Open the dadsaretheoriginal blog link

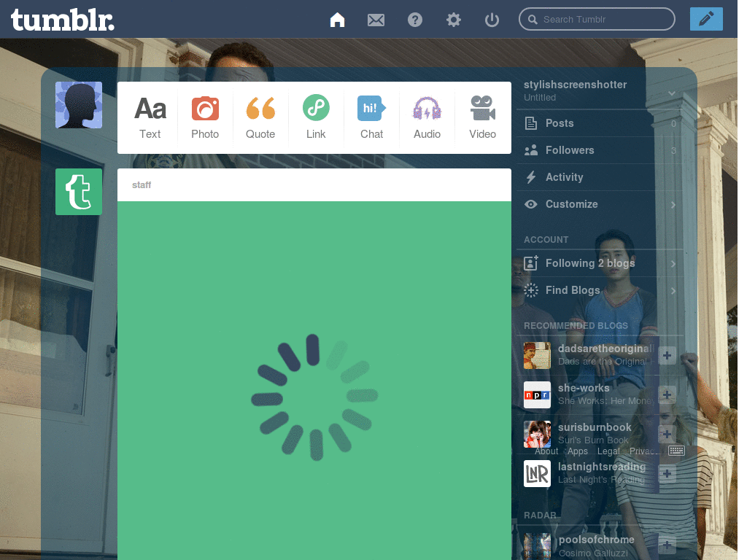tap(606, 349)
